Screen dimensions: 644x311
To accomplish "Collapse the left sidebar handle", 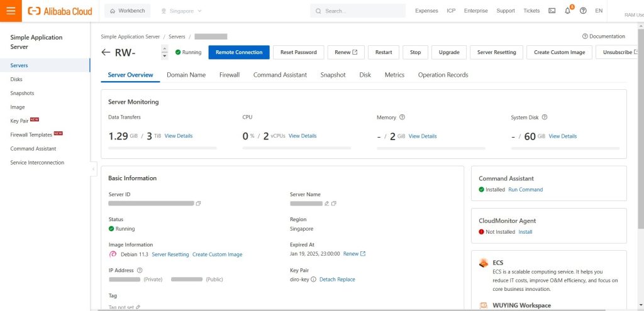I will pyautogui.click(x=93, y=168).
